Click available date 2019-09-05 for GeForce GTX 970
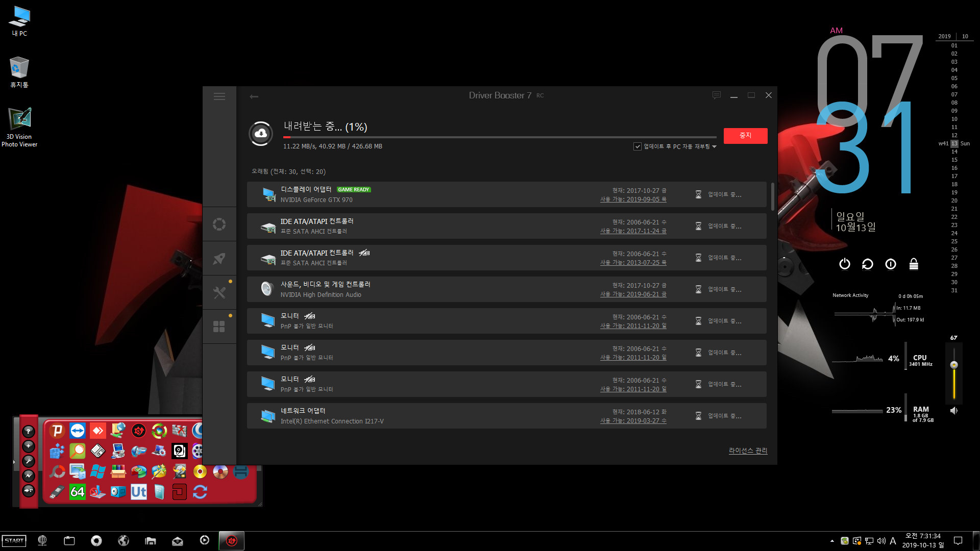 coord(633,199)
